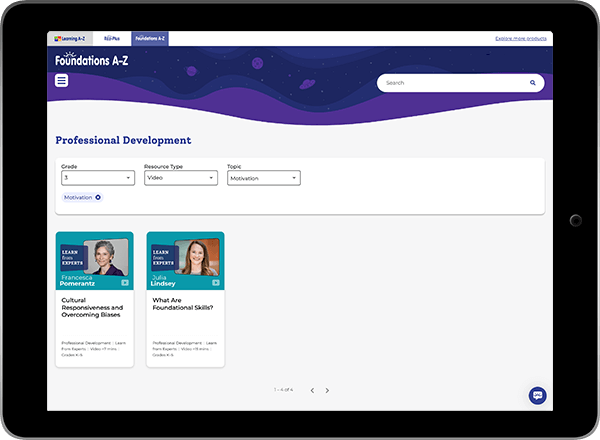Click metadata text on Lindsey card
This screenshot has height=440, width=600.
[x=185, y=349]
